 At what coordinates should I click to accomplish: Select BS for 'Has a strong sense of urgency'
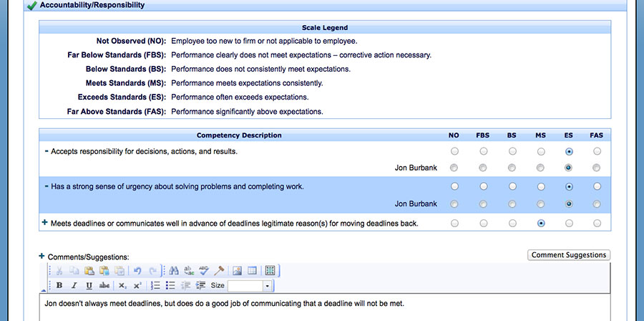[512, 186]
